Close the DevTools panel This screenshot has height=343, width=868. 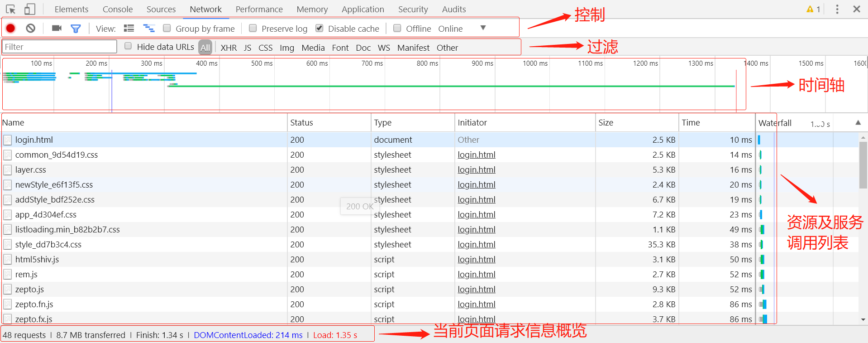pos(857,9)
